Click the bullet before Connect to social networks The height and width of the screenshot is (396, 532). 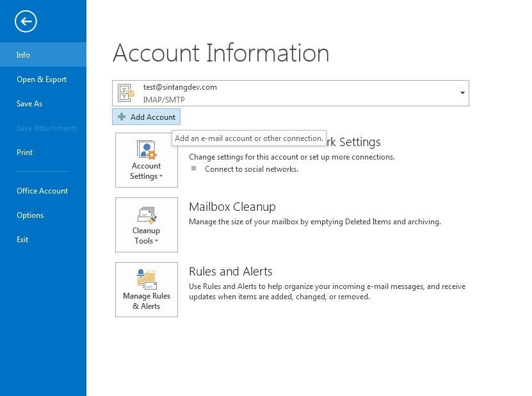coord(193,169)
